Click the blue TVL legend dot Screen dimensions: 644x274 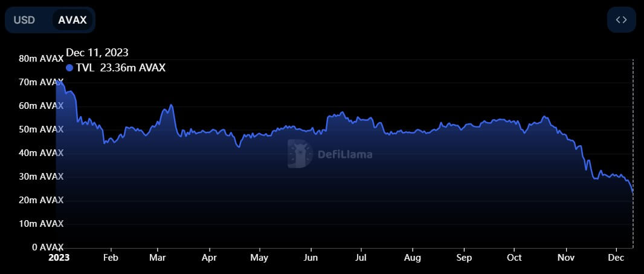click(69, 68)
